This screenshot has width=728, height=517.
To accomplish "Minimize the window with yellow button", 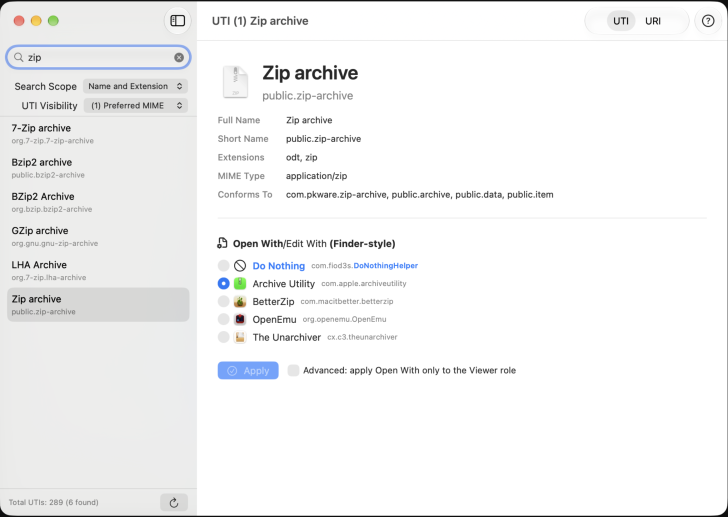I will click(x=36, y=20).
